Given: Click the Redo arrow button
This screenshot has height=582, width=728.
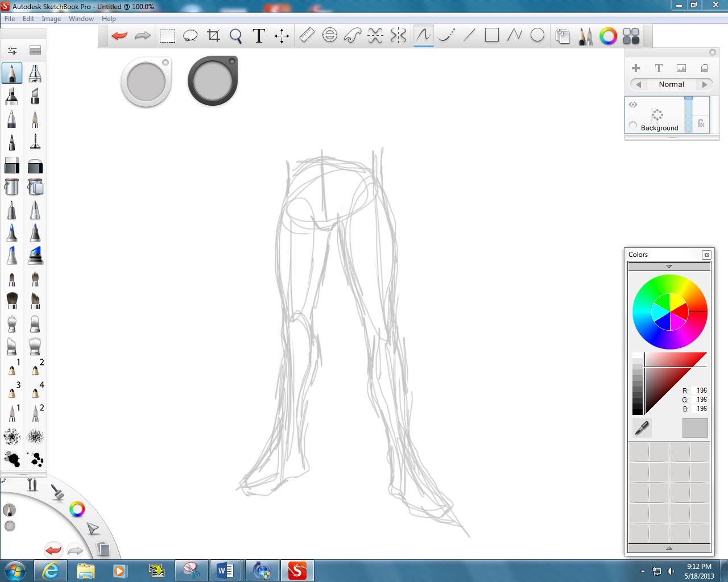Looking at the screenshot, I should (x=142, y=35).
